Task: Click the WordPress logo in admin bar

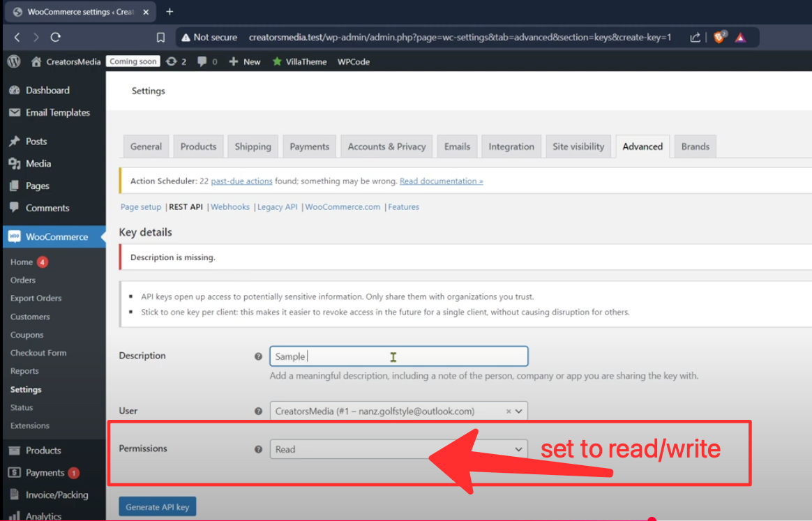Action: click(x=14, y=61)
